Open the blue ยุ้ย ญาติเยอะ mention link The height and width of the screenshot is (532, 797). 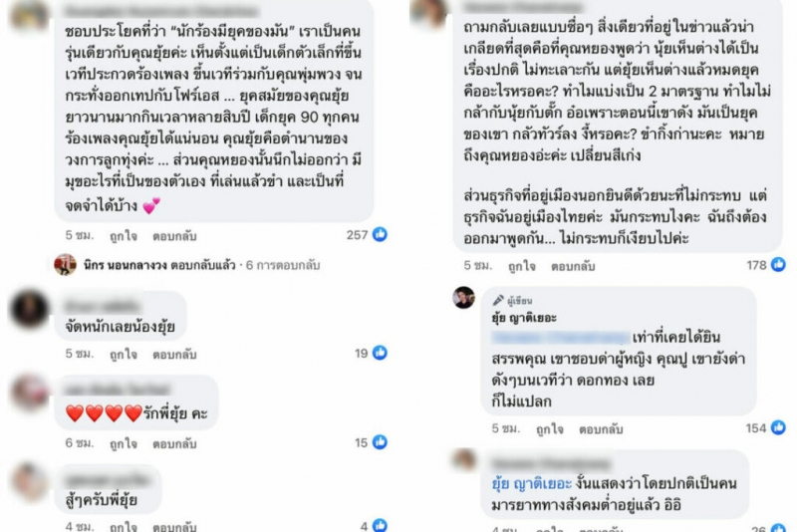click(532, 484)
